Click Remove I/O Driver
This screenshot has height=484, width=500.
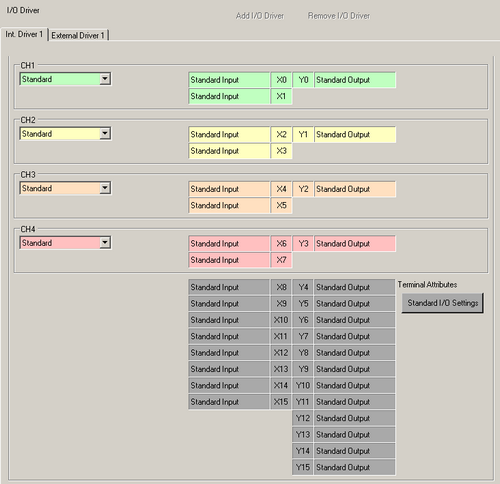339,16
